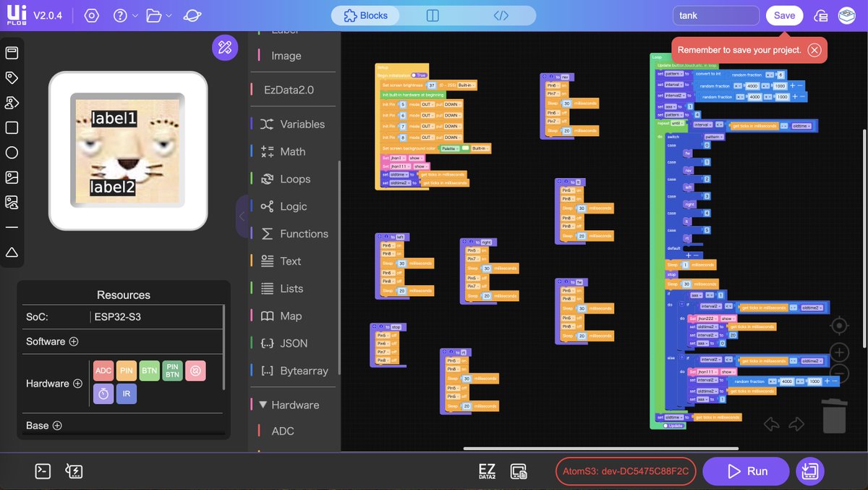Zoom out the block workspace
Screen dimensions: 868x490
click(x=838, y=374)
